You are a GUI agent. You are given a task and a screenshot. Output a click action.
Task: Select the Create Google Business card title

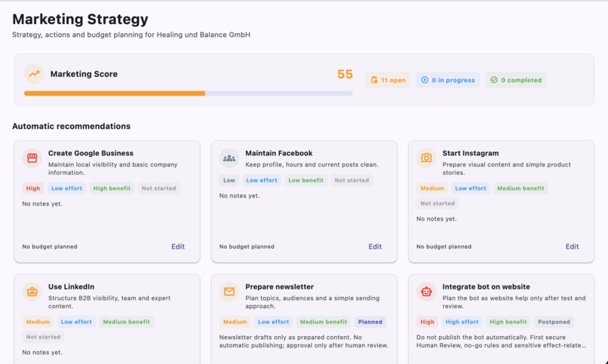point(91,153)
